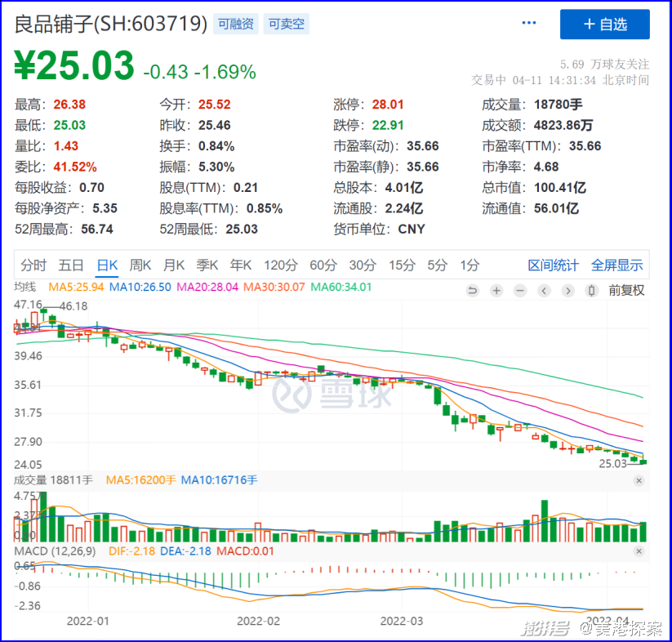Close the 成交量 volume indicator panel

(x=639, y=481)
